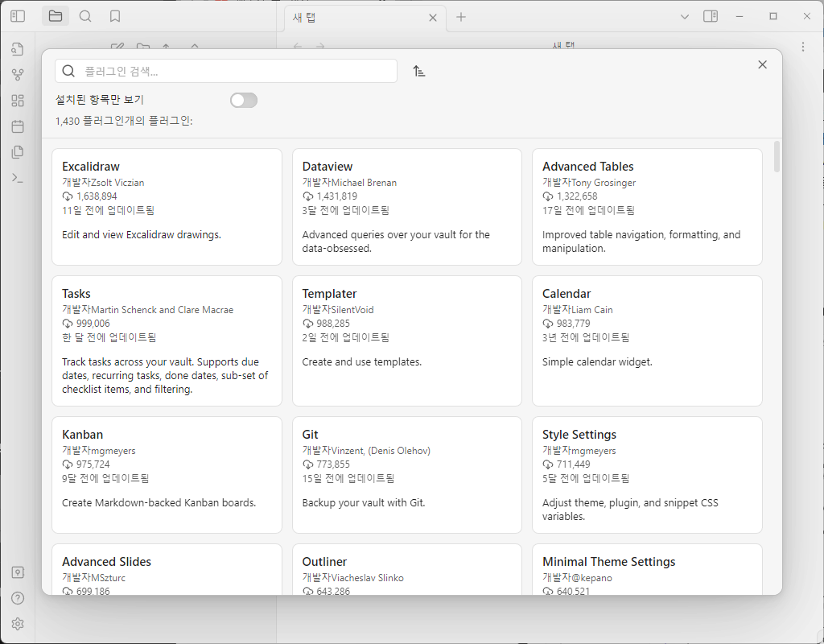The height and width of the screenshot is (644, 824).
Task: Click the search magnifier in plugin search
Action: click(x=68, y=71)
